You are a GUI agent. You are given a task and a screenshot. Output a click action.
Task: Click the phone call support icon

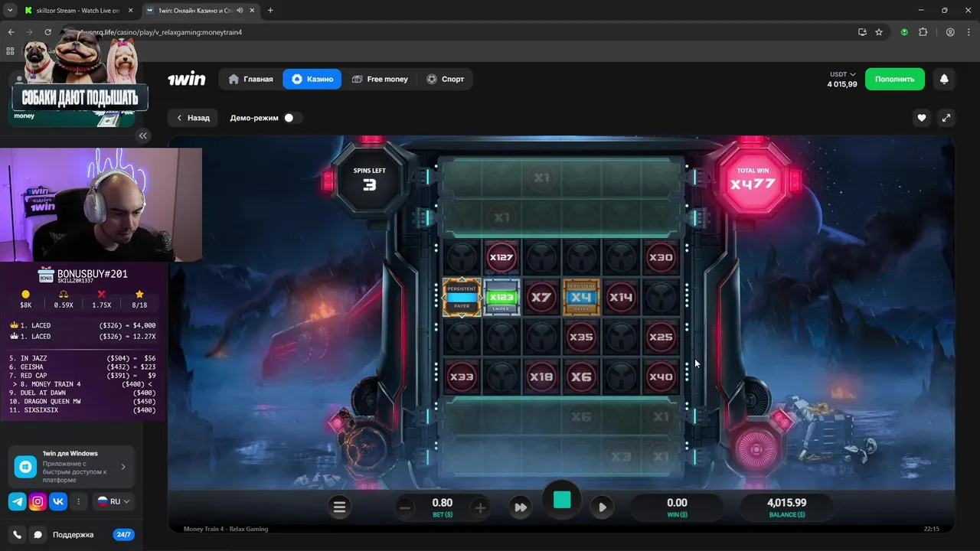coord(17,535)
